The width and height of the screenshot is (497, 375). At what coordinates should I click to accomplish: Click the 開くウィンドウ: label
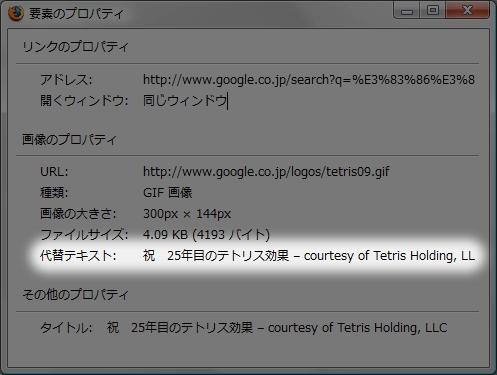tap(84, 101)
